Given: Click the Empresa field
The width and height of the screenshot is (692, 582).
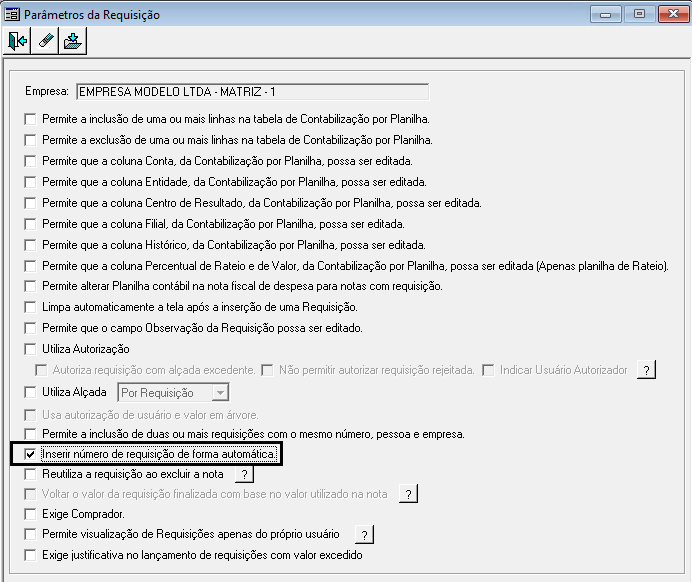Looking at the screenshot, I should [x=252, y=92].
